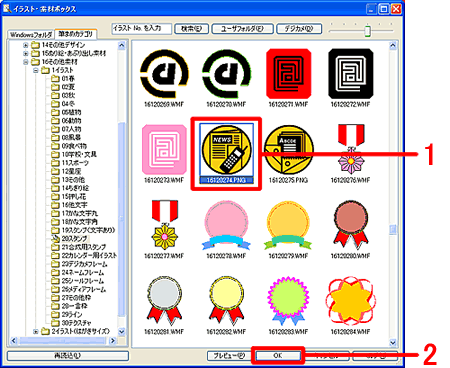Select orange circle with green ribbon 16120279.WMF
The image size is (450, 368).
click(x=288, y=225)
